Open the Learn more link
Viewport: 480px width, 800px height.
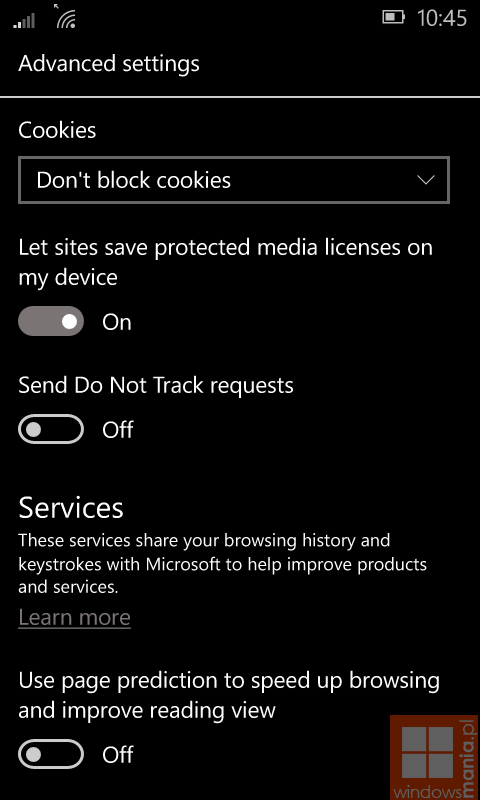click(74, 617)
